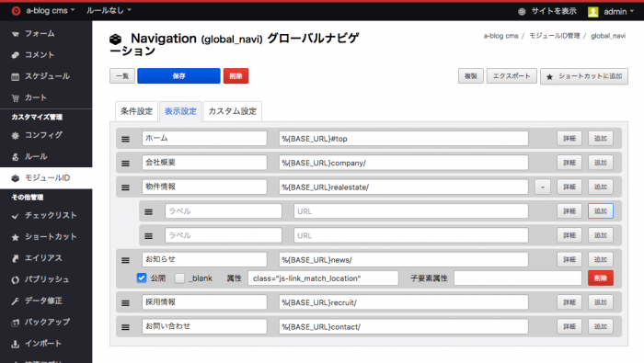Click ショートカットに追加 button
Screen dimensions: 644x363
584,76
